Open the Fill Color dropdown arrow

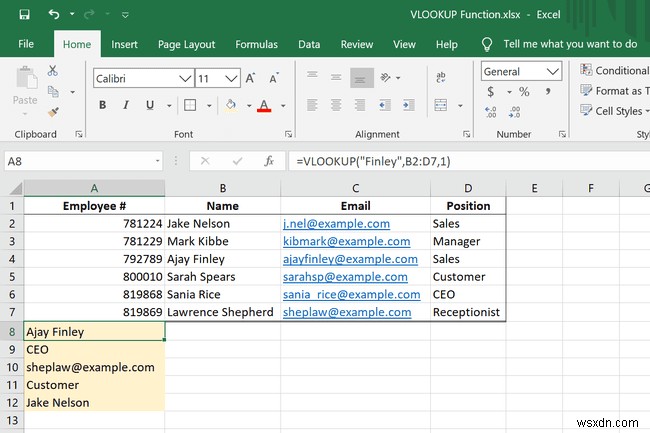pyautogui.click(x=249, y=106)
